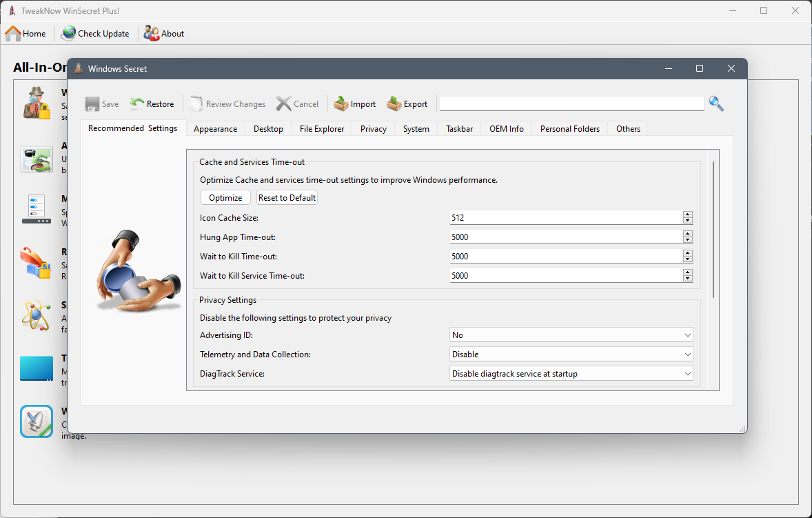The image size is (812, 518).
Task: Click the Import settings icon
Action: 341,104
